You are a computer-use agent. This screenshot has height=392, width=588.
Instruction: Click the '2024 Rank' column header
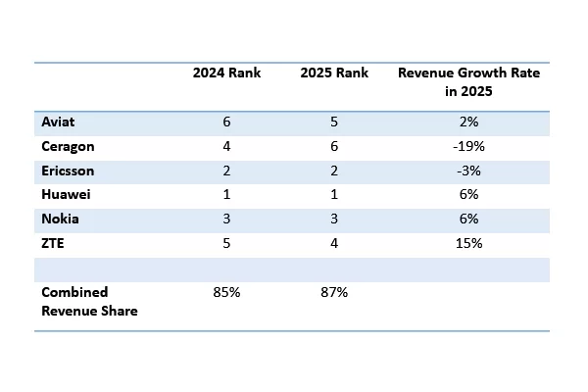[226, 73]
